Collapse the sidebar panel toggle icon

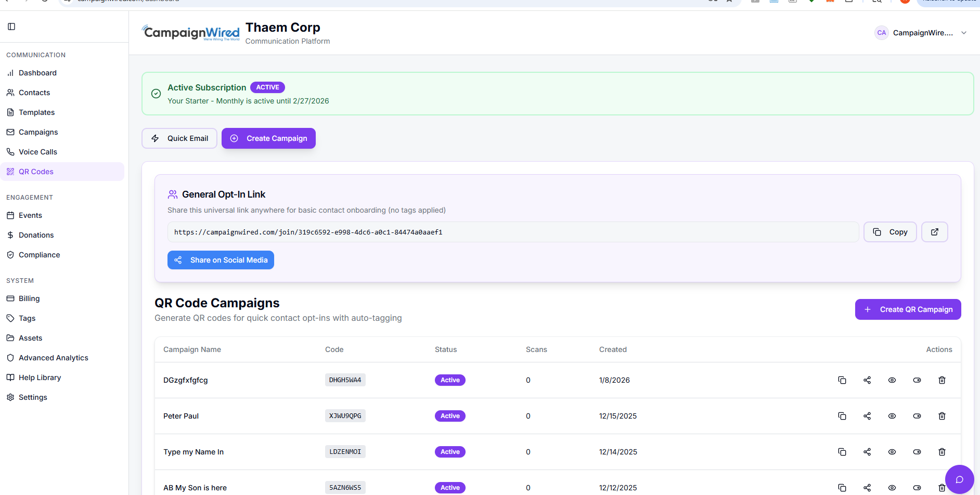11,27
